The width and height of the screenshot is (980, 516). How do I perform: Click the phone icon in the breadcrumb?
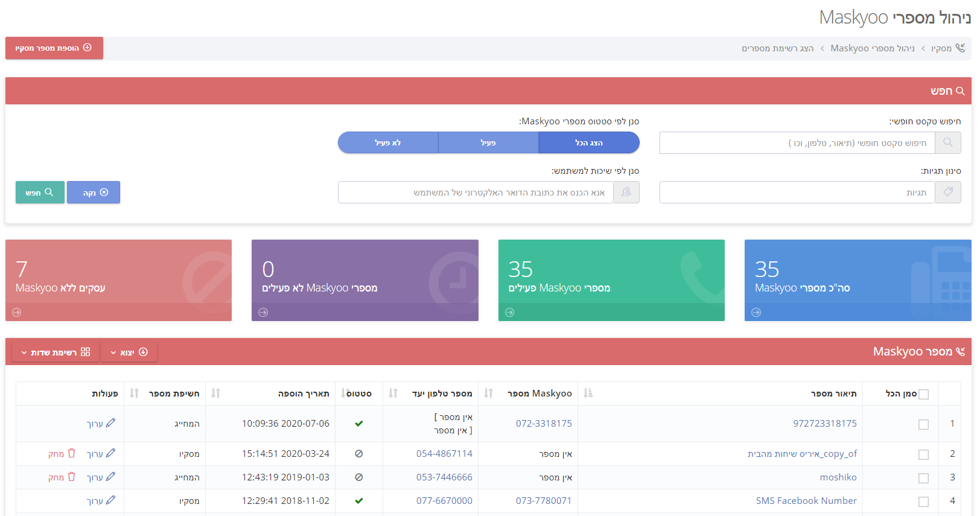pos(960,48)
